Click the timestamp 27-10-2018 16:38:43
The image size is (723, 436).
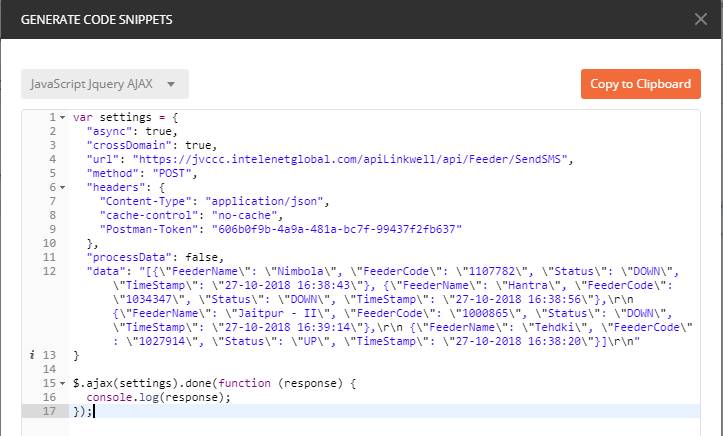[x=287, y=285]
